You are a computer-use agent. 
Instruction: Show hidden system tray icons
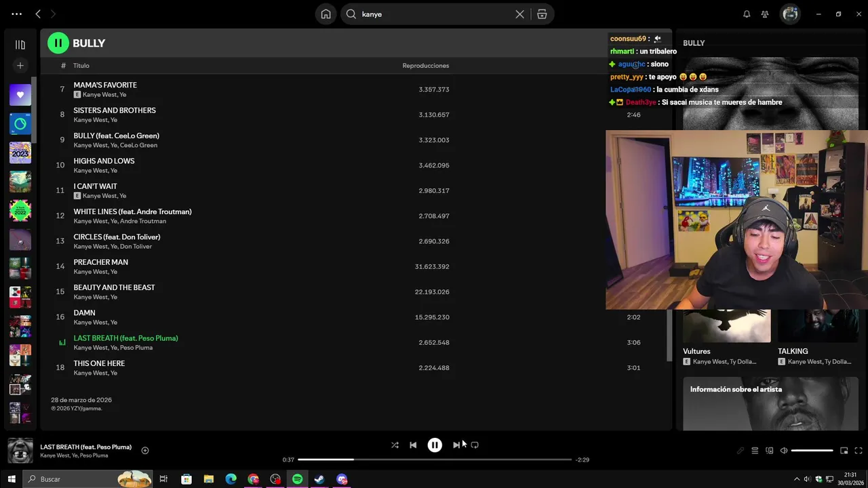click(x=797, y=479)
